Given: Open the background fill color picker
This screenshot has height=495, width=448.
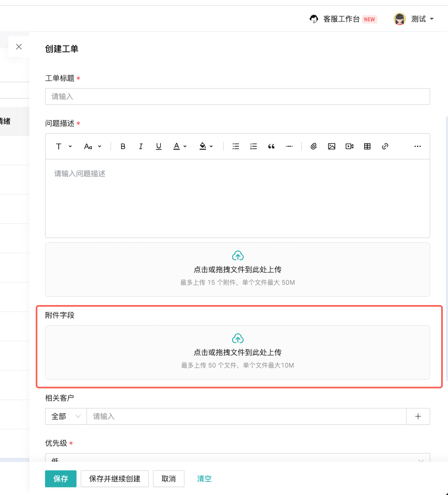Looking at the screenshot, I should 206,146.
